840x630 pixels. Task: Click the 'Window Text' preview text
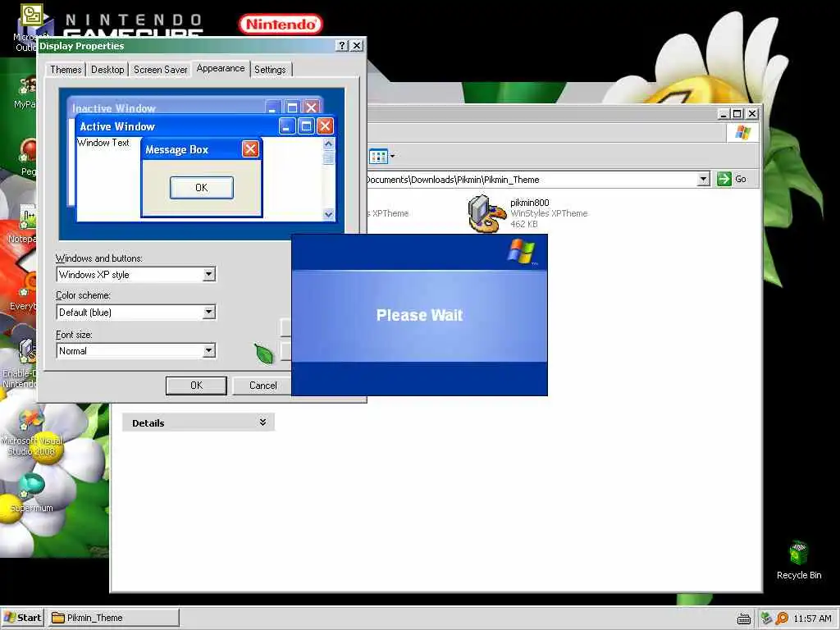[103, 143]
